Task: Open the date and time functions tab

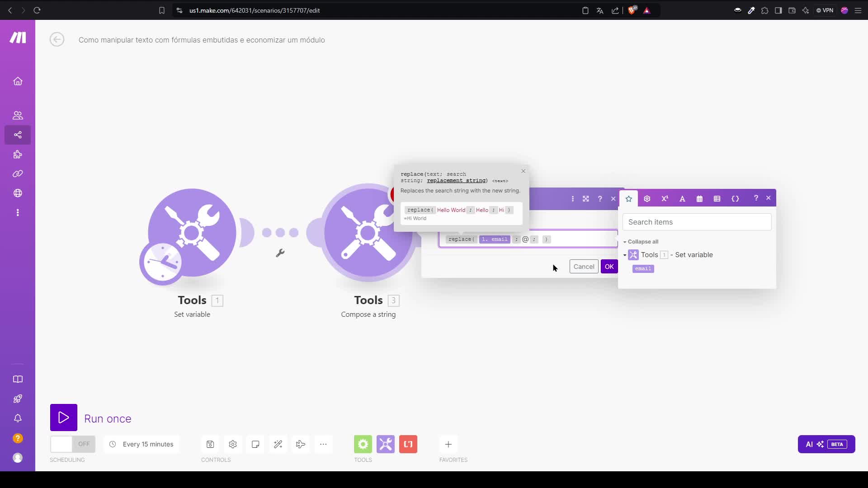Action: (x=699, y=199)
